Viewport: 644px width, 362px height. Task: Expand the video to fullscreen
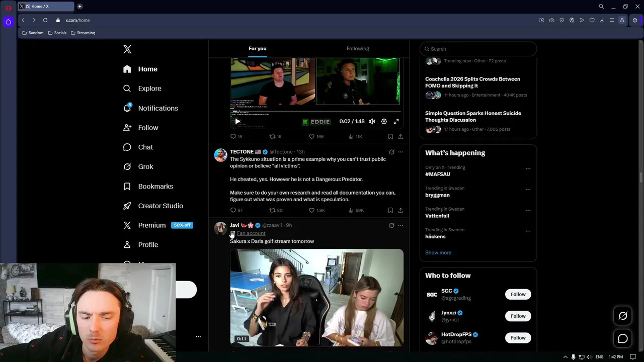[x=396, y=121]
